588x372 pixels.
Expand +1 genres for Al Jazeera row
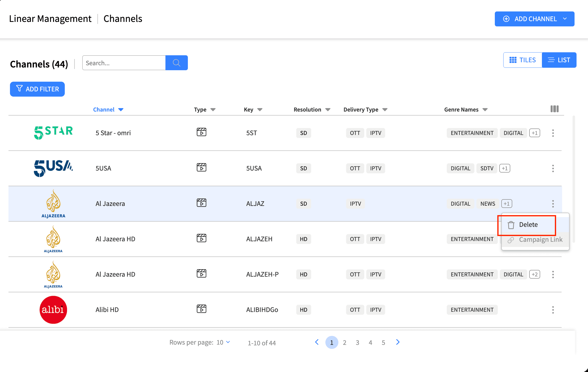point(507,204)
